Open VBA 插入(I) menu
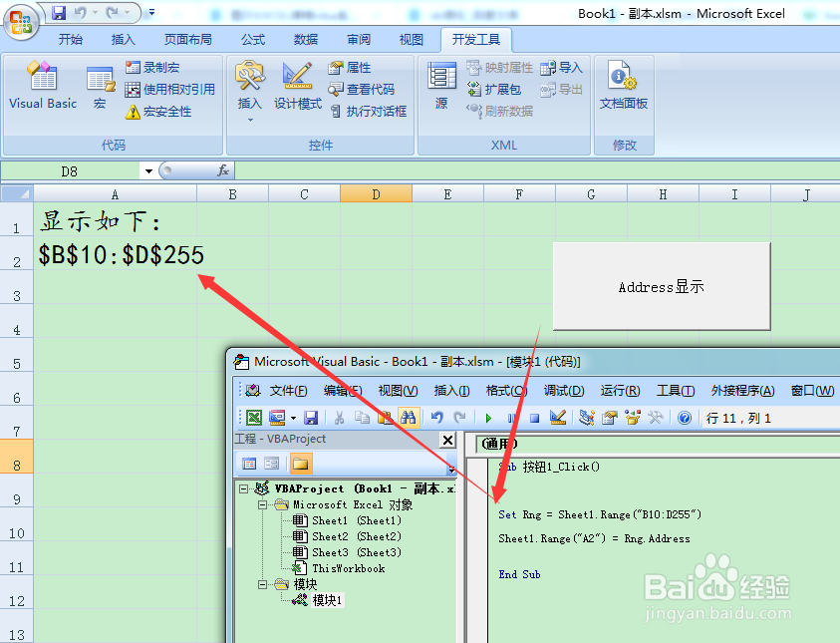840x643 pixels. pos(451,391)
